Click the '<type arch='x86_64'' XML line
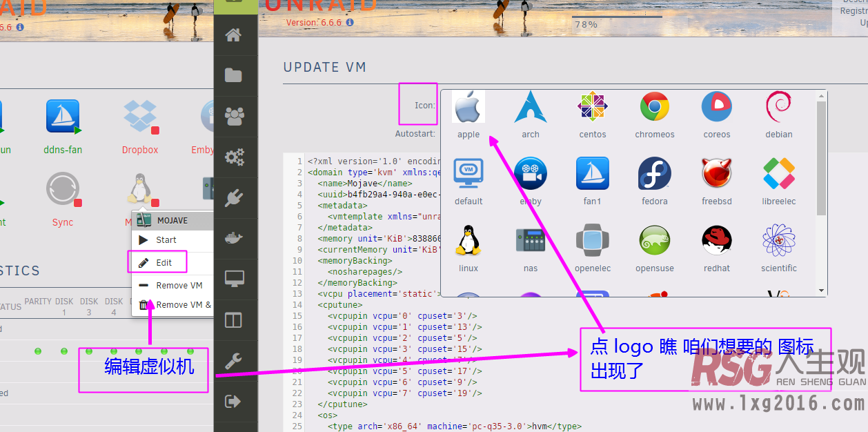868x432 pixels. (454, 426)
